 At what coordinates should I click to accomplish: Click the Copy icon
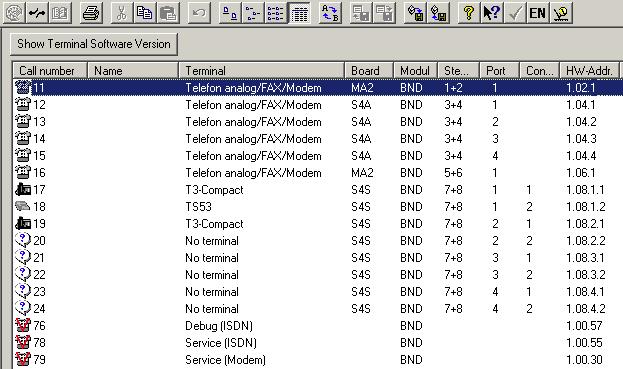145,13
